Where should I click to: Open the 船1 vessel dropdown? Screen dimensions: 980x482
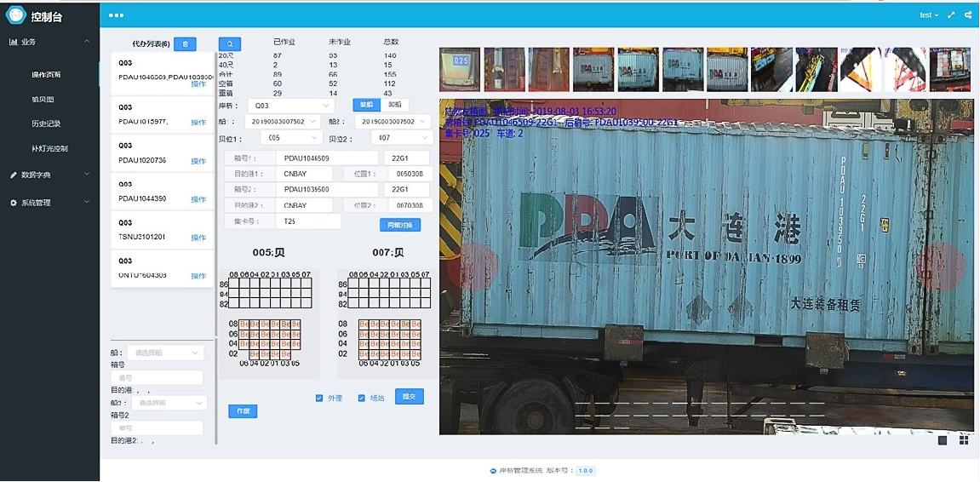(x=283, y=121)
